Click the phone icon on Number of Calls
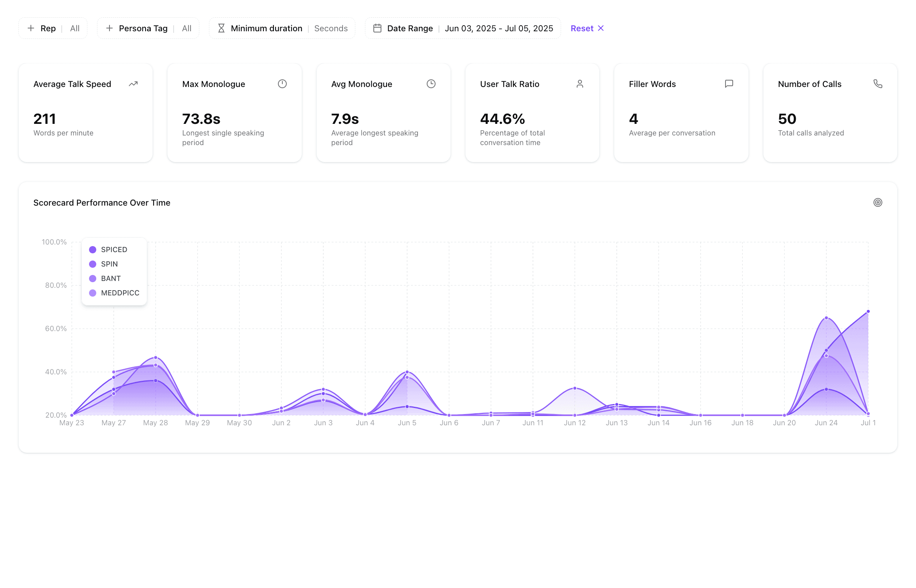This screenshot has height=588, width=916. [878, 84]
